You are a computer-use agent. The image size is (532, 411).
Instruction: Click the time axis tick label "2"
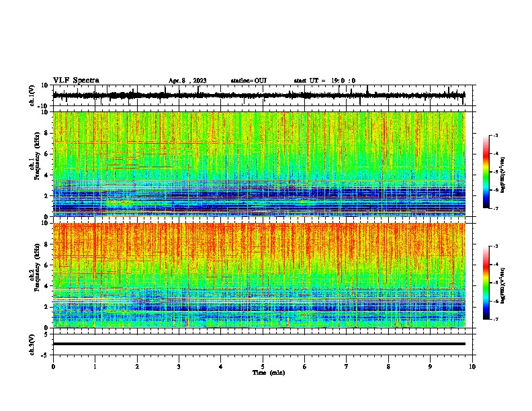point(137,367)
